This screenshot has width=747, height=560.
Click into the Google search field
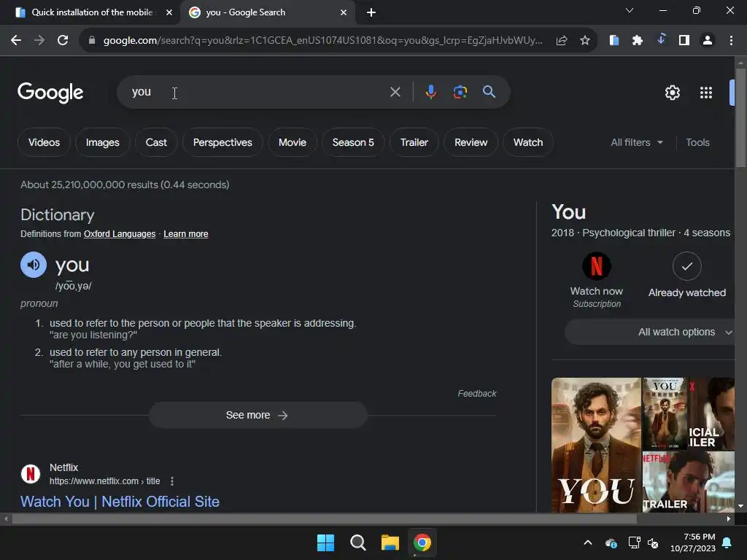258,92
